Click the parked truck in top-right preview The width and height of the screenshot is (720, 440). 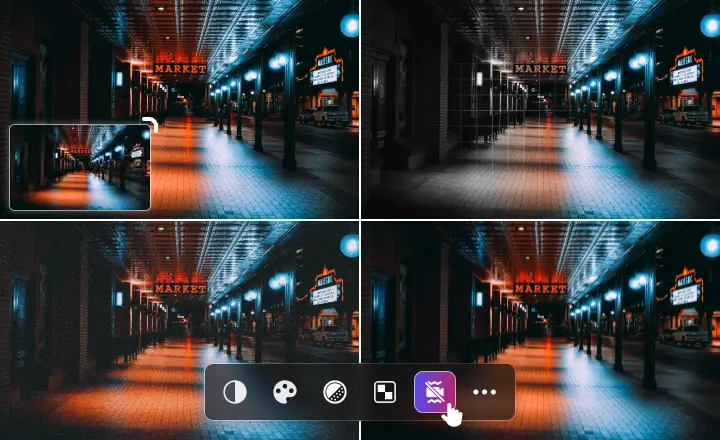(x=690, y=115)
